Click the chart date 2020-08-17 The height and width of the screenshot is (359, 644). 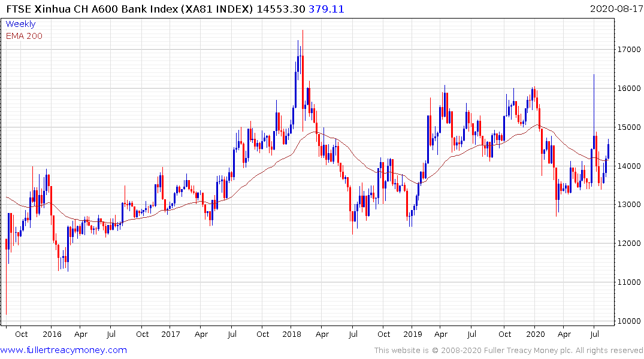coord(616,8)
